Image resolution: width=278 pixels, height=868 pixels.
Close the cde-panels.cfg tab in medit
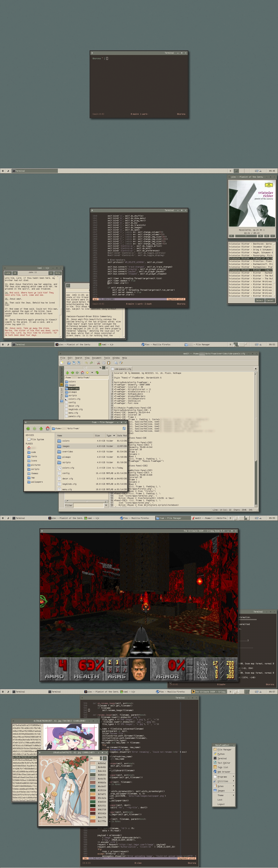coord(255,369)
